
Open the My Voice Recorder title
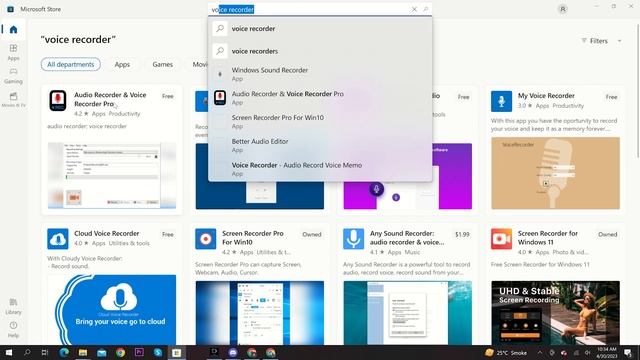click(546, 96)
